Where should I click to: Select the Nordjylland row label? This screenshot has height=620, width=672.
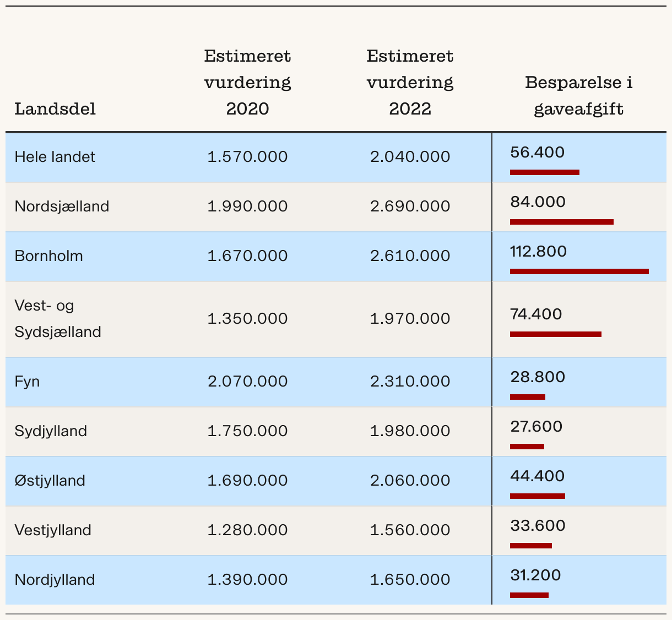[x=55, y=580]
